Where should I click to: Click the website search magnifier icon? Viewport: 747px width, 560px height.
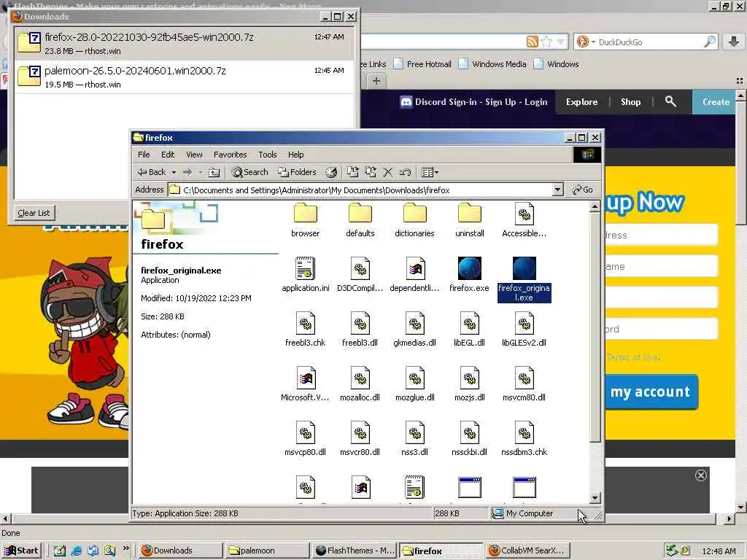(670, 101)
